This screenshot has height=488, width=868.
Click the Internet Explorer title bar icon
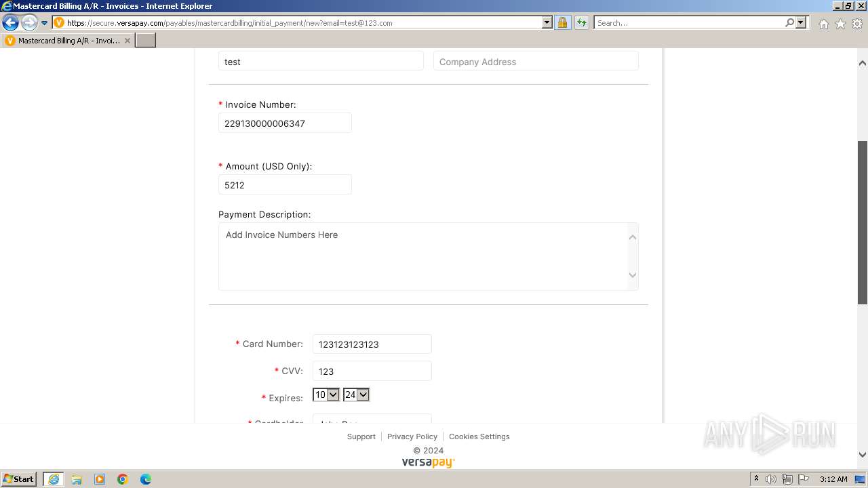pyautogui.click(x=7, y=6)
